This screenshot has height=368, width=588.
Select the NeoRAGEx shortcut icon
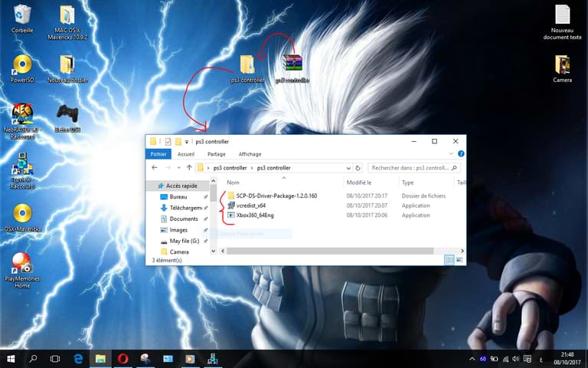22,121
